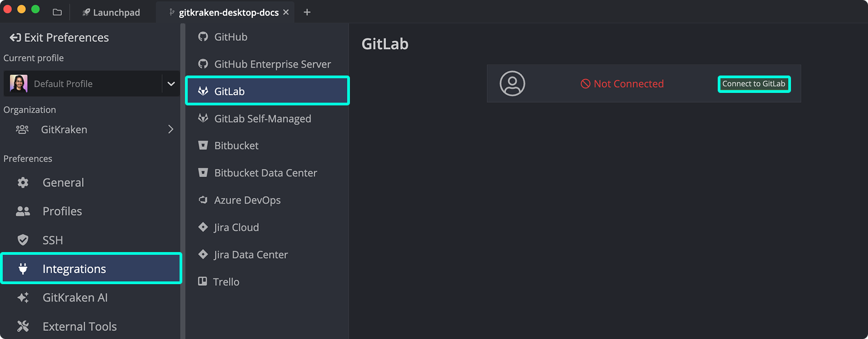Click the GitLab account avatar placeholder

(x=512, y=84)
